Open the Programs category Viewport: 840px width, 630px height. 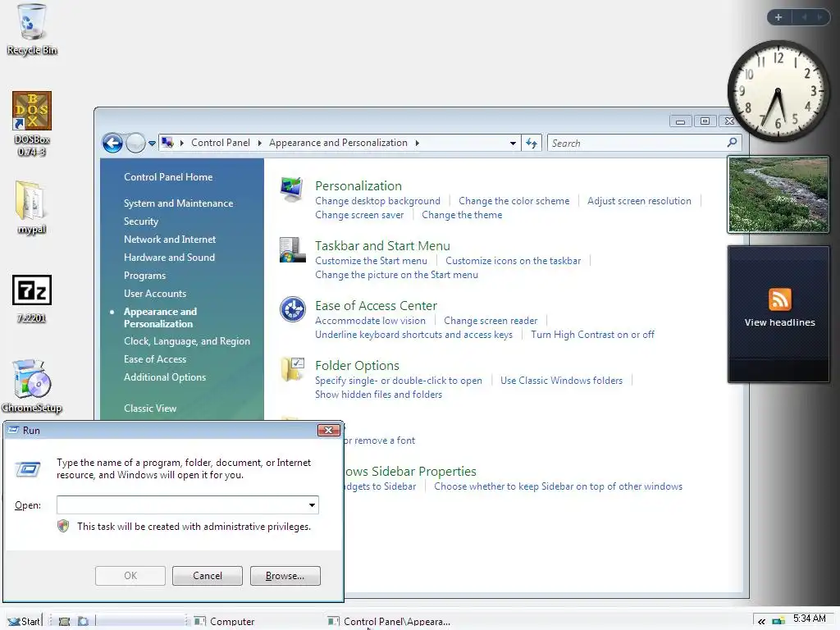tap(144, 276)
